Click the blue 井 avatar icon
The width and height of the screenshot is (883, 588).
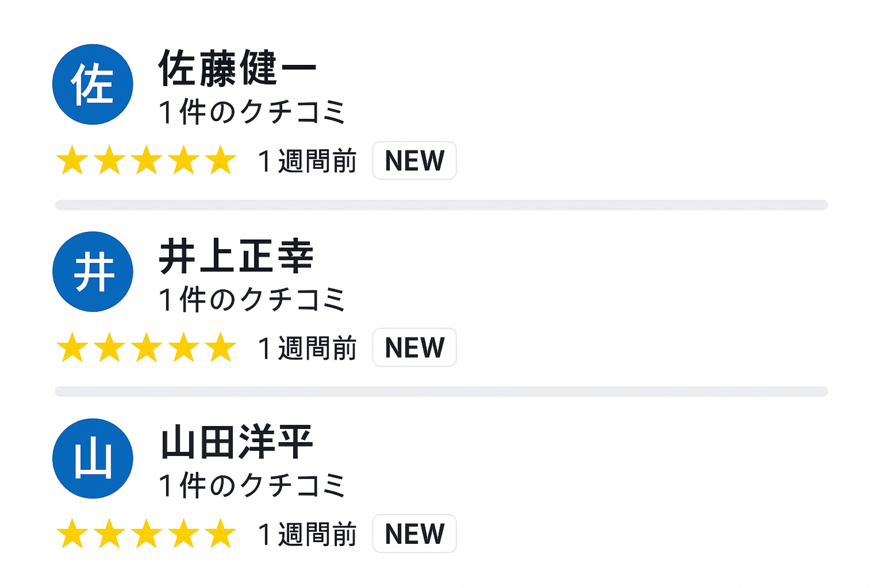click(92, 271)
